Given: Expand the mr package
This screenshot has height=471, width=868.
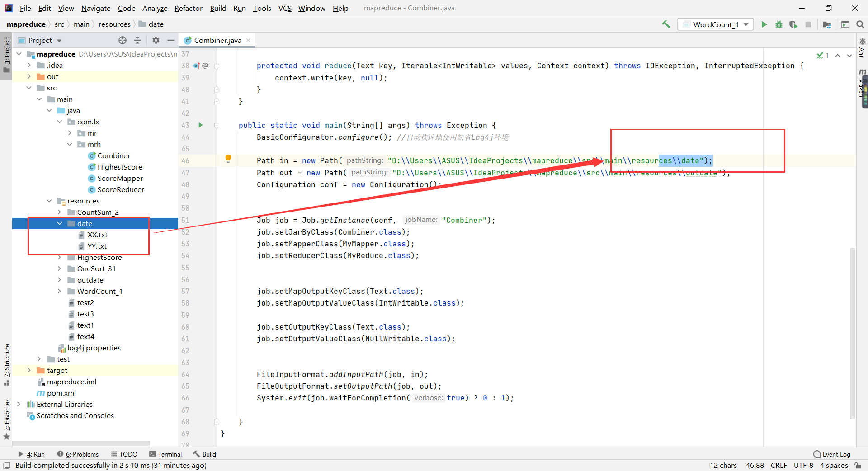Looking at the screenshot, I should [70, 133].
